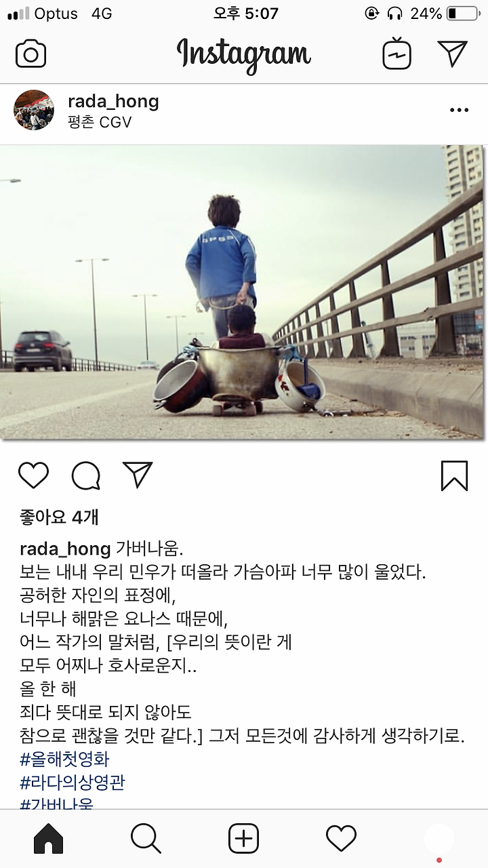Image resolution: width=488 pixels, height=868 pixels.
Task: Open hashtag #라다의상영관
Action: click(73, 783)
